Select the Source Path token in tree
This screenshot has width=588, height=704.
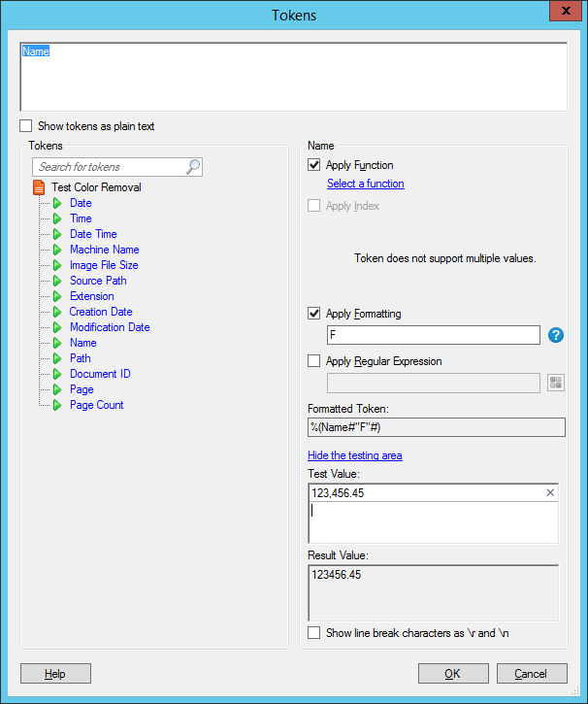(x=98, y=281)
